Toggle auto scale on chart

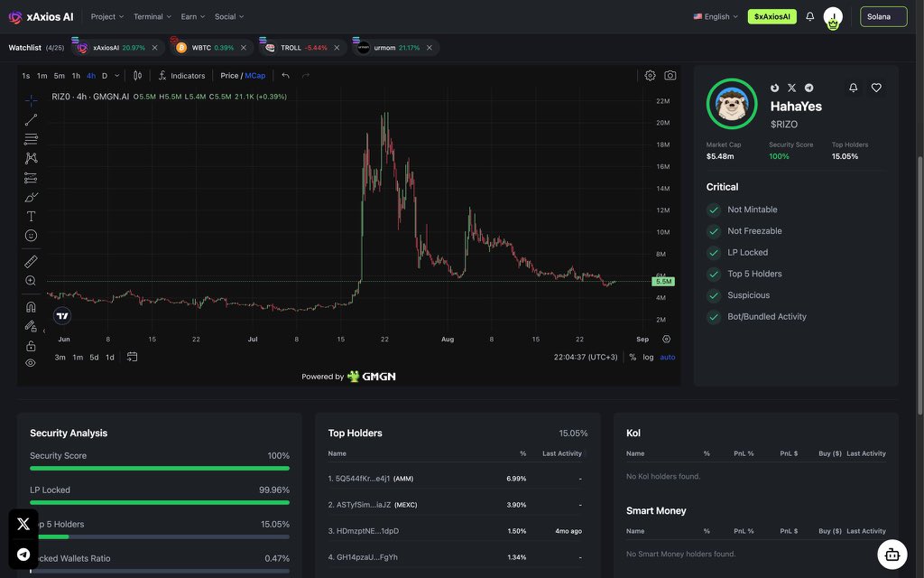click(x=668, y=358)
